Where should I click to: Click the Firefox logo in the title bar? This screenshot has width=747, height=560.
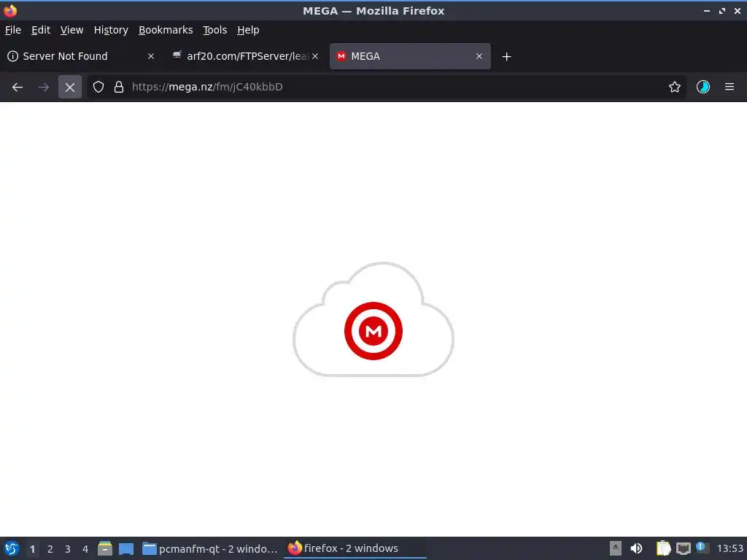coord(10,10)
